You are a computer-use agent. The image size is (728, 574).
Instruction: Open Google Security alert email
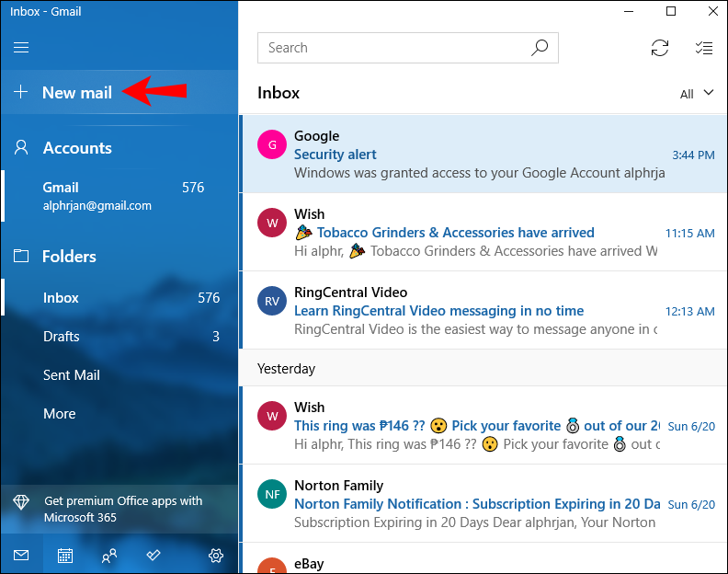coord(484,154)
